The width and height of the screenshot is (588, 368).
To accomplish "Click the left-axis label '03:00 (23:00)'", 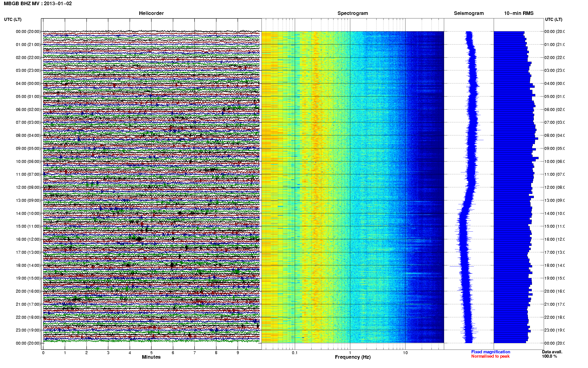I will (x=28, y=70).
